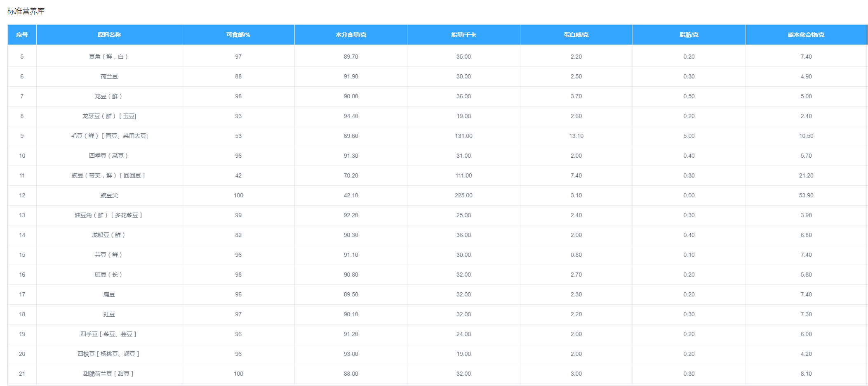Viewport: 868px width, 386px height.
Task: Click carbohydrate value 53.90 in row 12
Action: coord(806,195)
